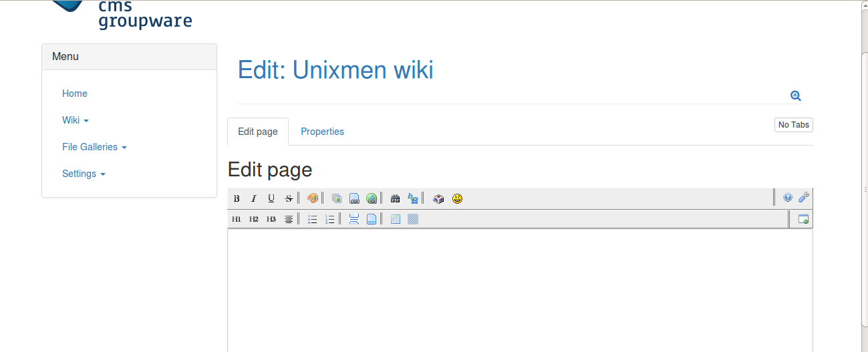
Task: Insert a horizontal rule icon
Action: coord(354,219)
